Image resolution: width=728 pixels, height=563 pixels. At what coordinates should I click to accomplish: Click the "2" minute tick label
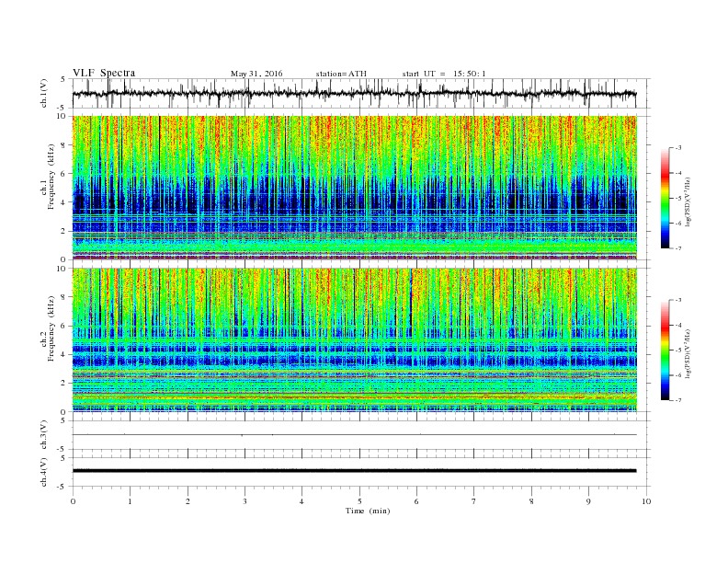pos(188,501)
